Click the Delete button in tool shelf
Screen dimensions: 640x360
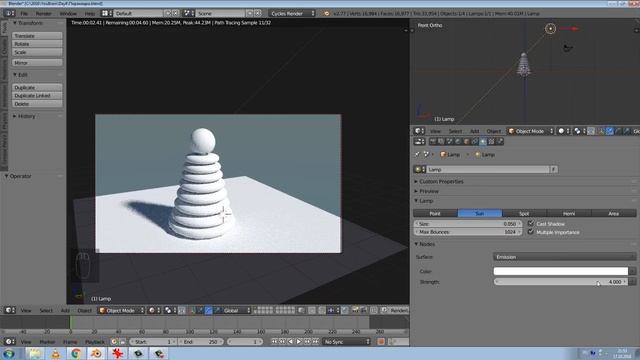[37, 104]
